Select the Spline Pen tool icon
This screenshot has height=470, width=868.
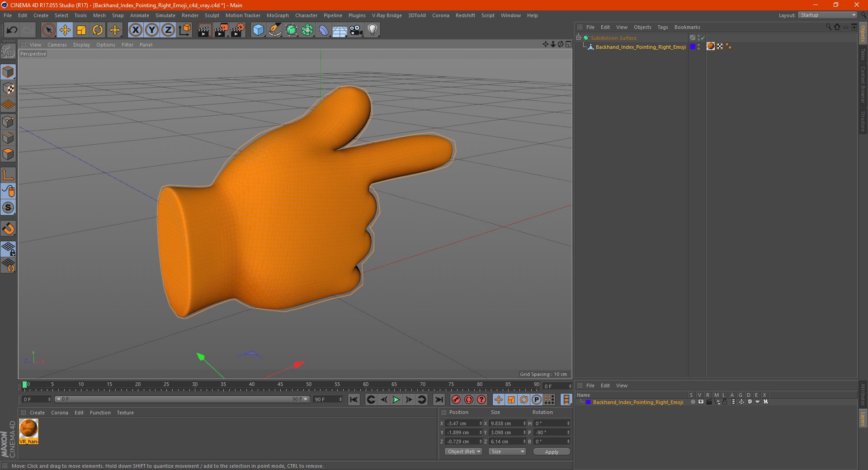coord(274,30)
